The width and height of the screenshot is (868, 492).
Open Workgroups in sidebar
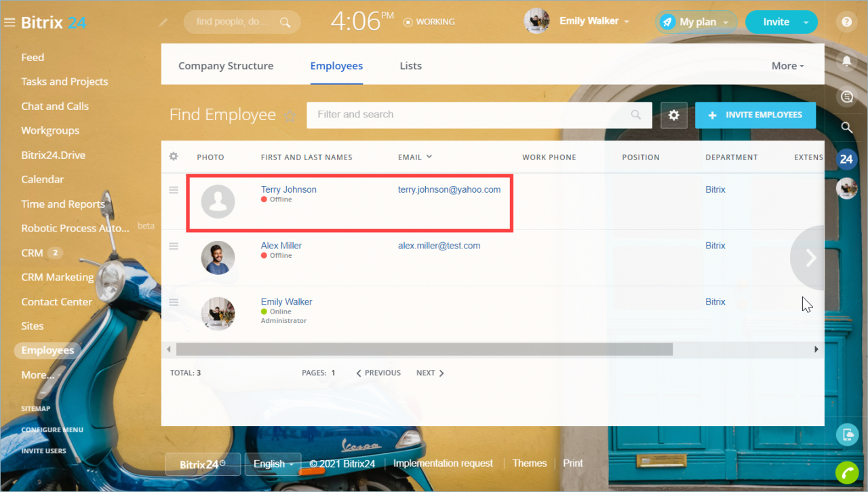50,130
